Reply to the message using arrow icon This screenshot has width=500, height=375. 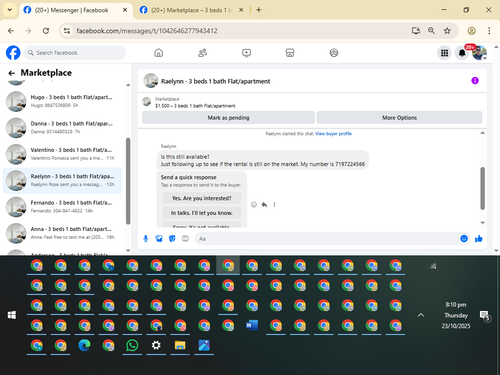pyautogui.click(x=264, y=205)
